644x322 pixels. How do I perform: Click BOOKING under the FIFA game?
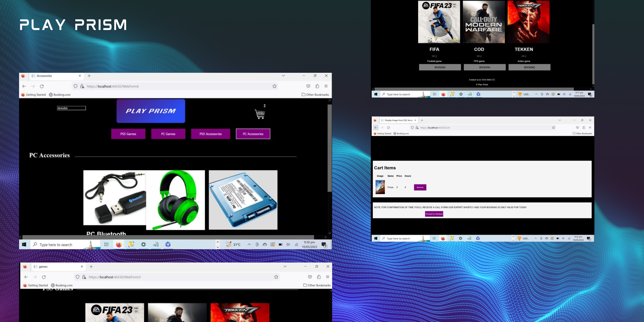coord(440,67)
